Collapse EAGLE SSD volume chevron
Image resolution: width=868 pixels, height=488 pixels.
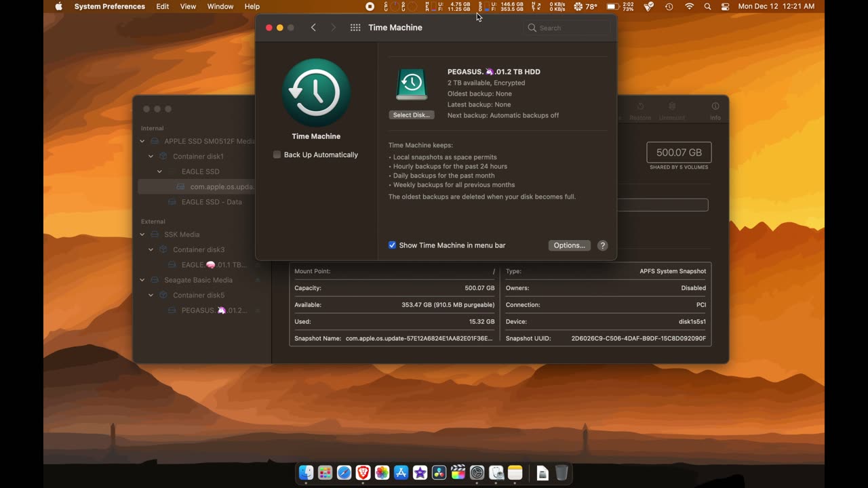coord(160,171)
